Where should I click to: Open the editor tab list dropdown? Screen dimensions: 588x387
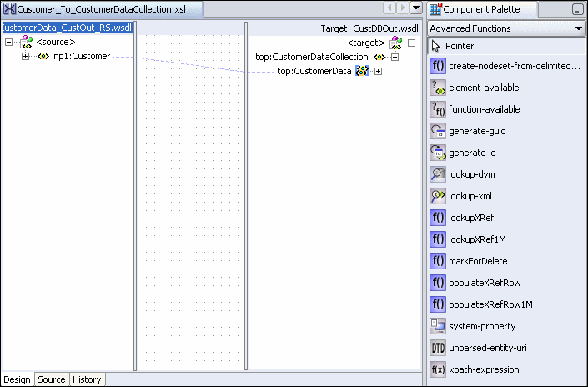[416, 8]
